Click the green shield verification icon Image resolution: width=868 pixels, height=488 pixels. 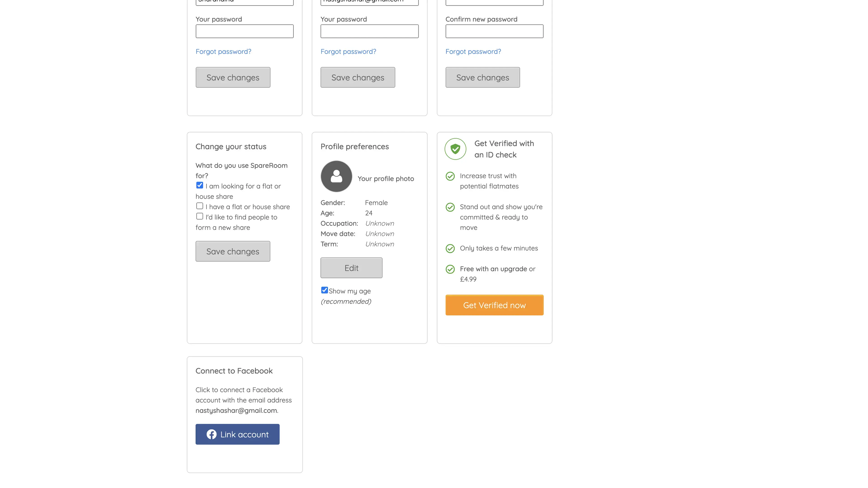click(455, 149)
